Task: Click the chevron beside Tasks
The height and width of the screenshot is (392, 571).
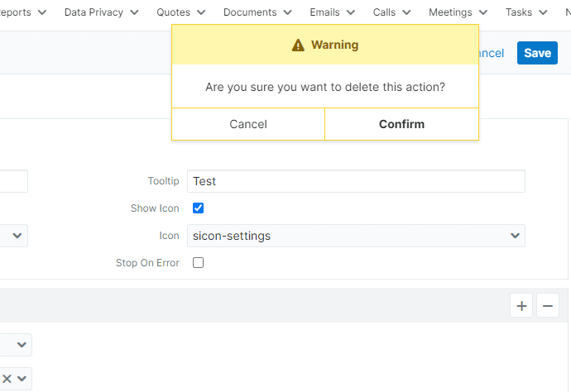Action: point(543,12)
